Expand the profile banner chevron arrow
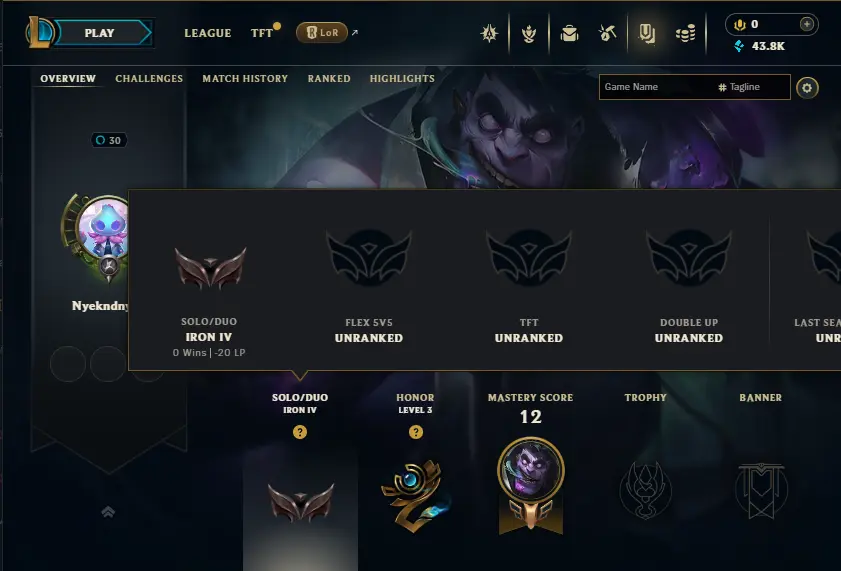Screen dimensions: 841x571 tap(108, 512)
